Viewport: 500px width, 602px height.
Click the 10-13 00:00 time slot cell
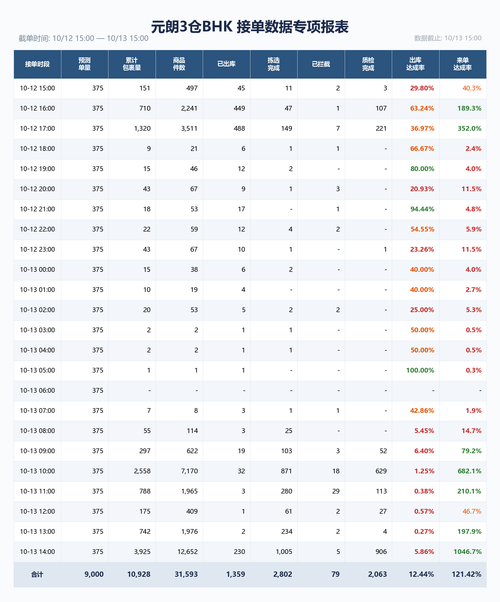pos(37,270)
